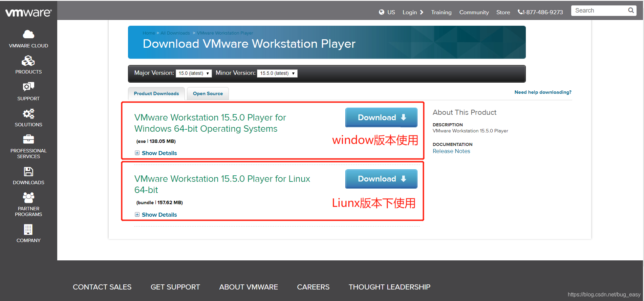The width and height of the screenshot is (644, 301).
Task: Open the Minor Version dropdown
Action: (277, 73)
